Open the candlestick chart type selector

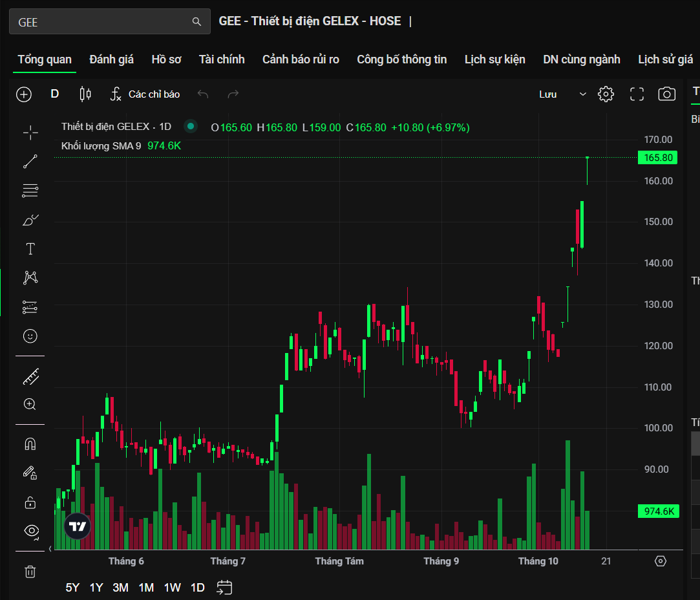click(85, 94)
